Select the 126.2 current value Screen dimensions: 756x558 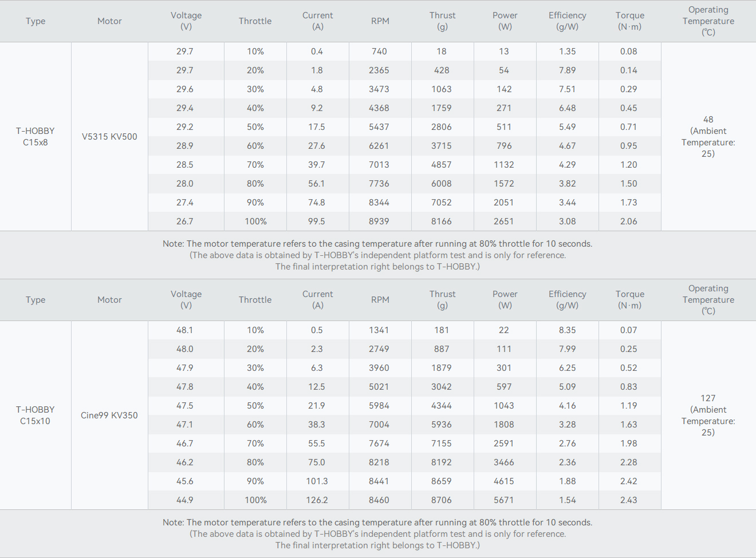(x=317, y=500)
